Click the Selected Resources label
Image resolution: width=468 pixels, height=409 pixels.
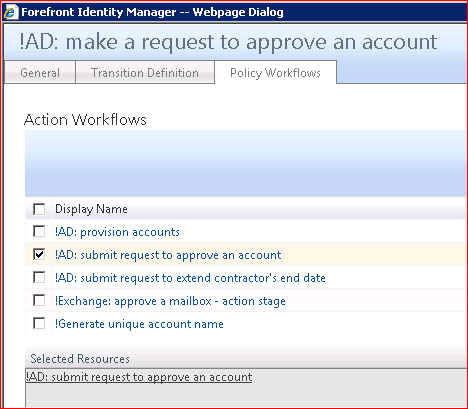coord(80,359)
